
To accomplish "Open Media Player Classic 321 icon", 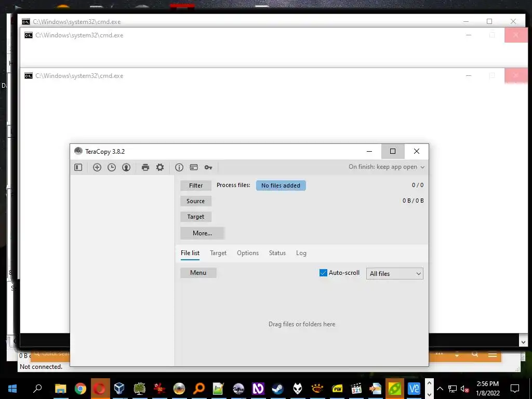I will click(356, 389).
